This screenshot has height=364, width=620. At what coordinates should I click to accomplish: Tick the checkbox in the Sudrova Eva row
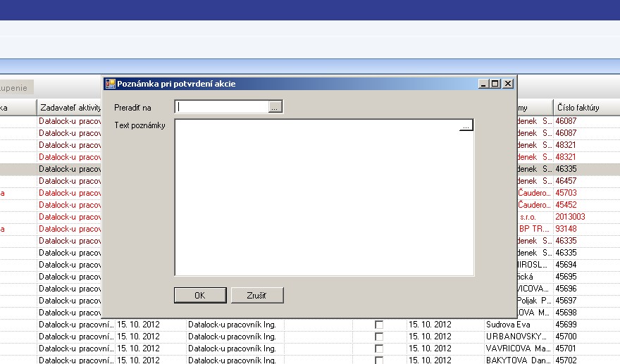(379, 325)
